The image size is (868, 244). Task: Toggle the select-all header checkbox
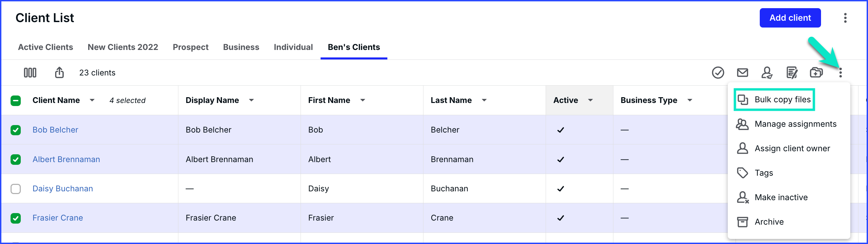(16, 101)
